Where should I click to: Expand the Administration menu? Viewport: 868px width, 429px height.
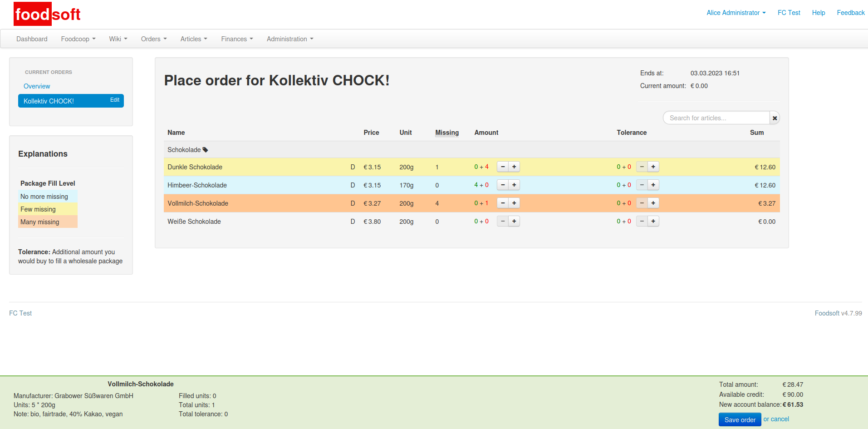click(289, 39)
